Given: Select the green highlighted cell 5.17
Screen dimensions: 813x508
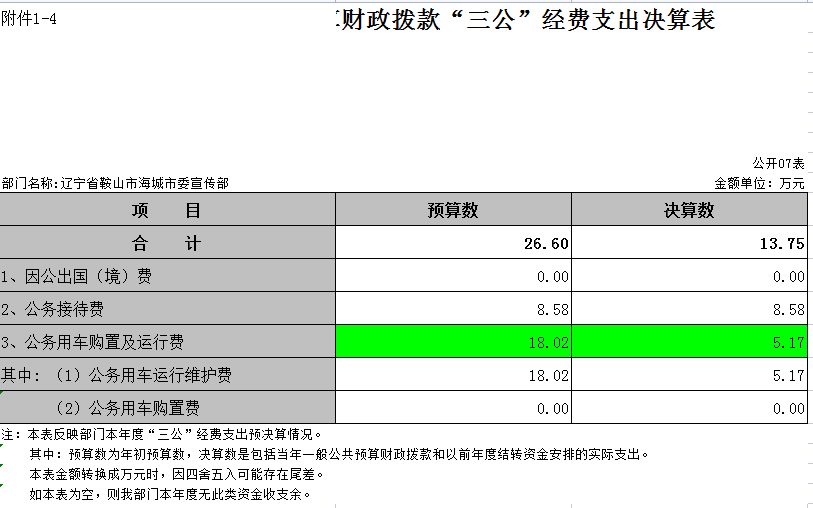Looking at the screenshot, I should click(689, 342).
